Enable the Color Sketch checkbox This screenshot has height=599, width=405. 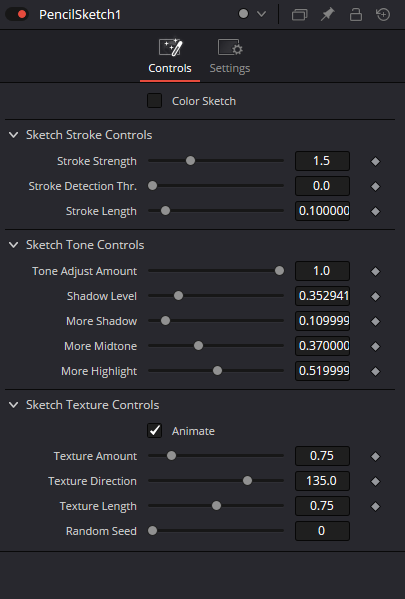(x=154, y=101)
